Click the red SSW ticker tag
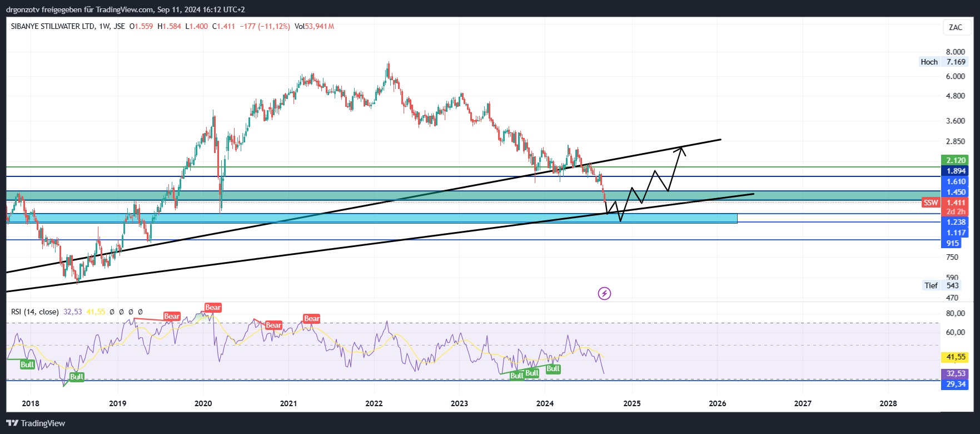Screen dimensions: 980x434 931,203
